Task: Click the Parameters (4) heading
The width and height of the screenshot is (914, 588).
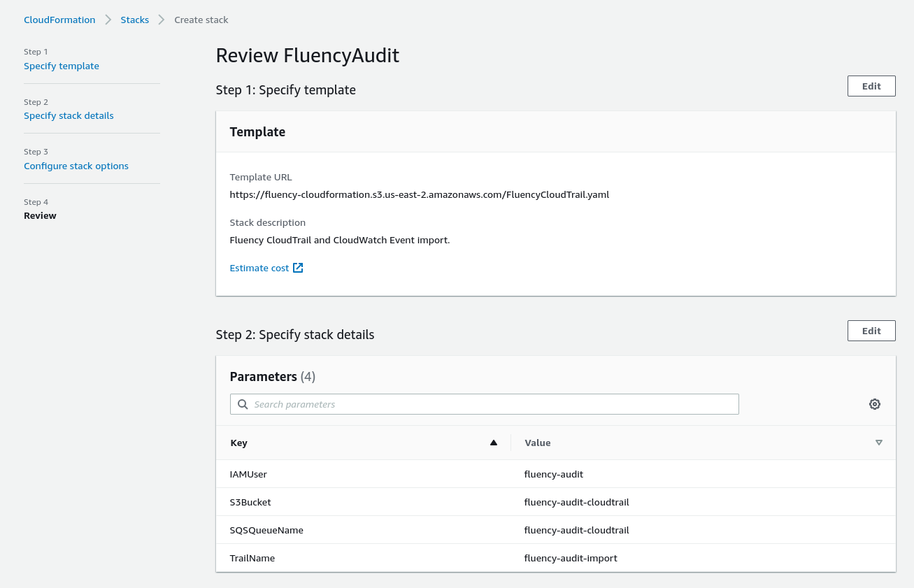Action: click(x=273, y=376)
